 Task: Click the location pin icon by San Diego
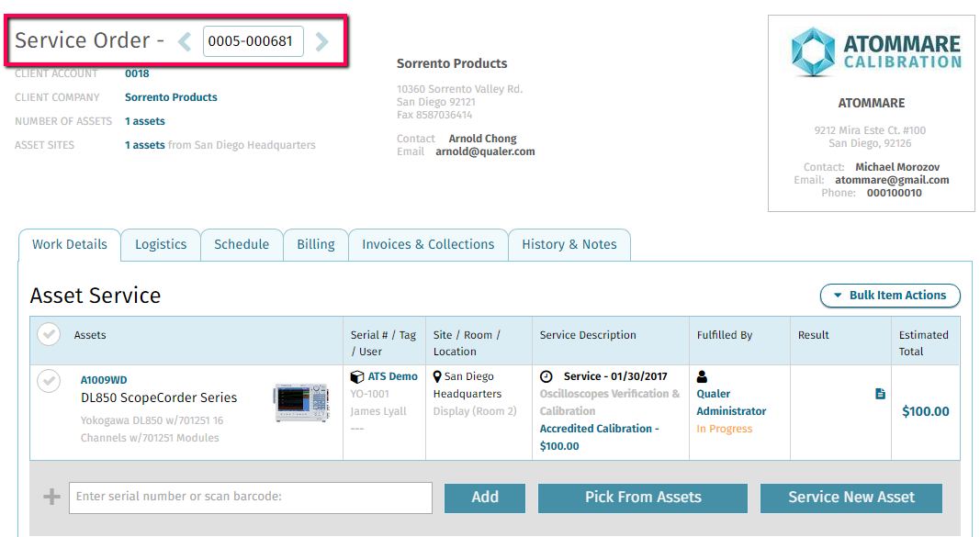[x=437, y=376]
